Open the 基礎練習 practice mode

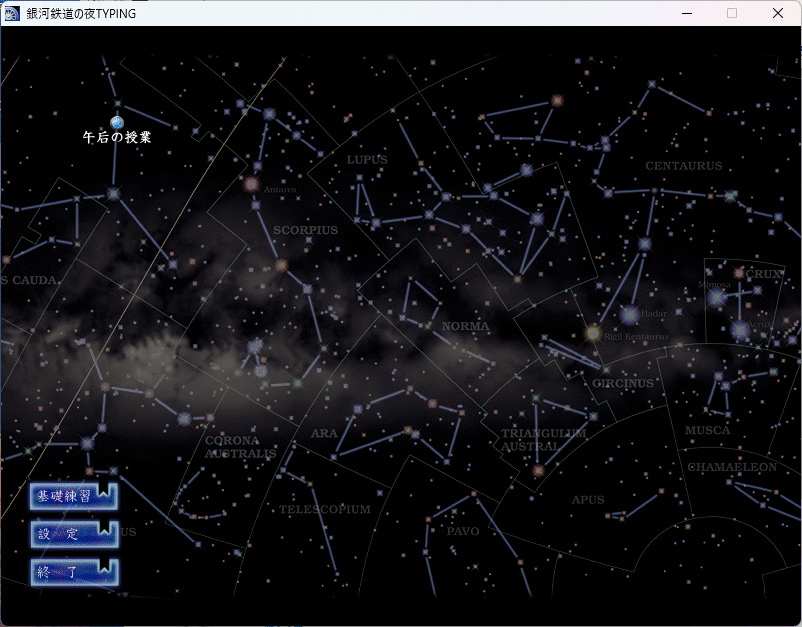point(74,496)
